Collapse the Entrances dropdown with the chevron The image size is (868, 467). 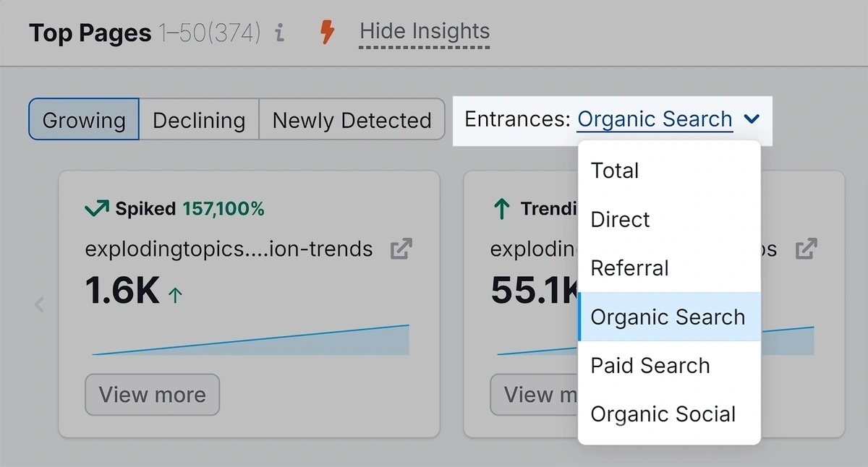[x=751, y=119]
